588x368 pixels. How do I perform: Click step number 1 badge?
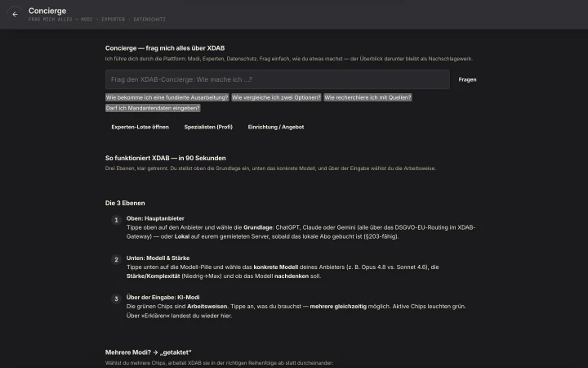(116, 220)
